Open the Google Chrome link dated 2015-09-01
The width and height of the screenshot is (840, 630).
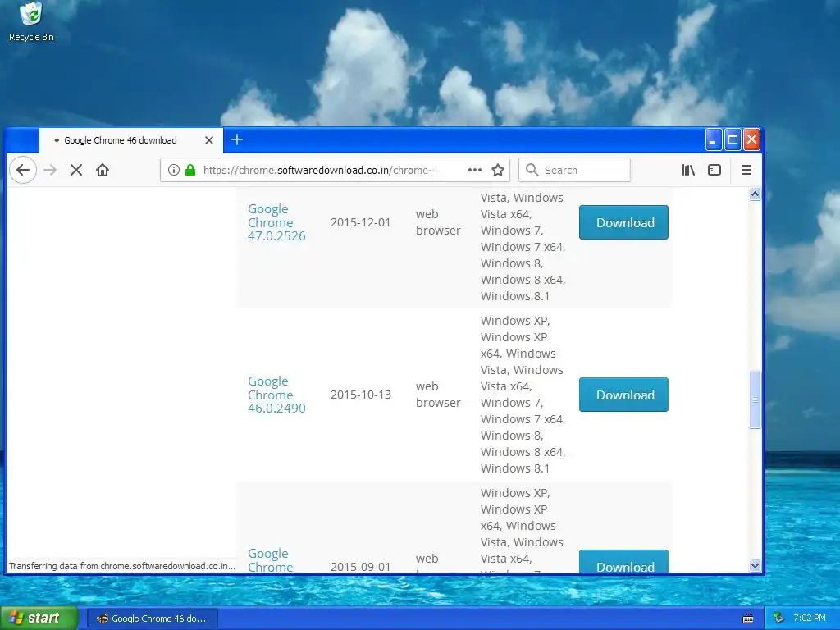coord(270,559)
